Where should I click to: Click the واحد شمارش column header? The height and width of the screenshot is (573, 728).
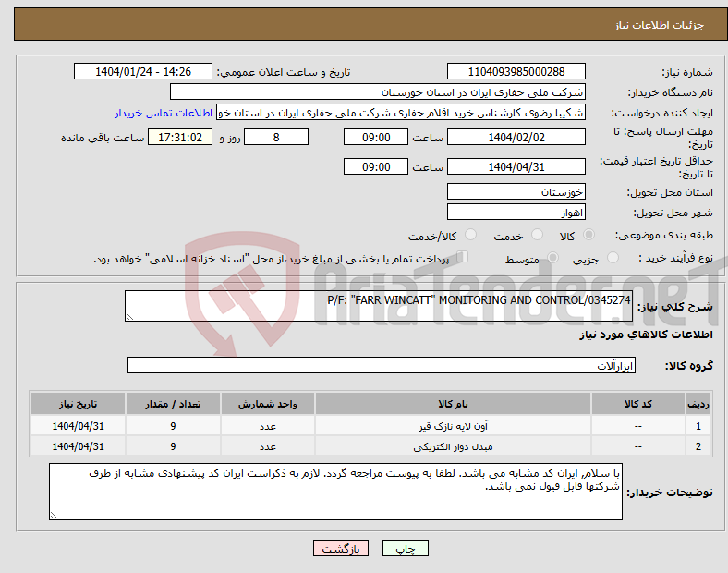(x=268, y=404)
